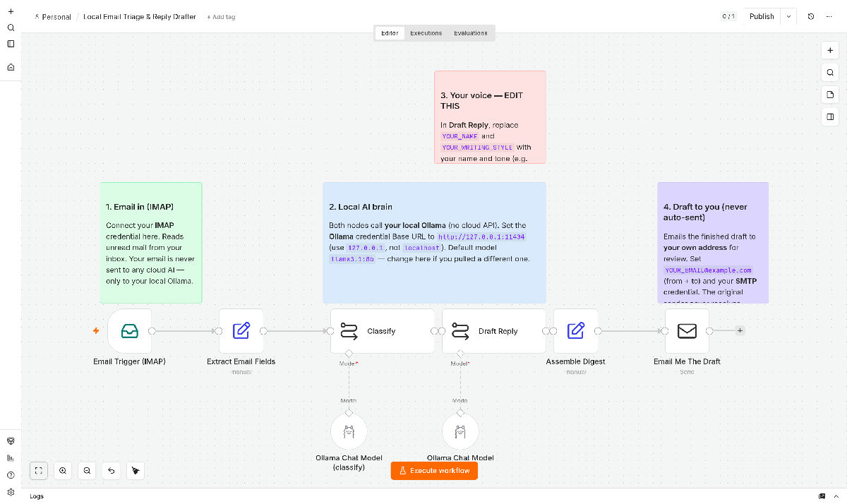Open canvas node search magnifier button

(x=830, y=72)
